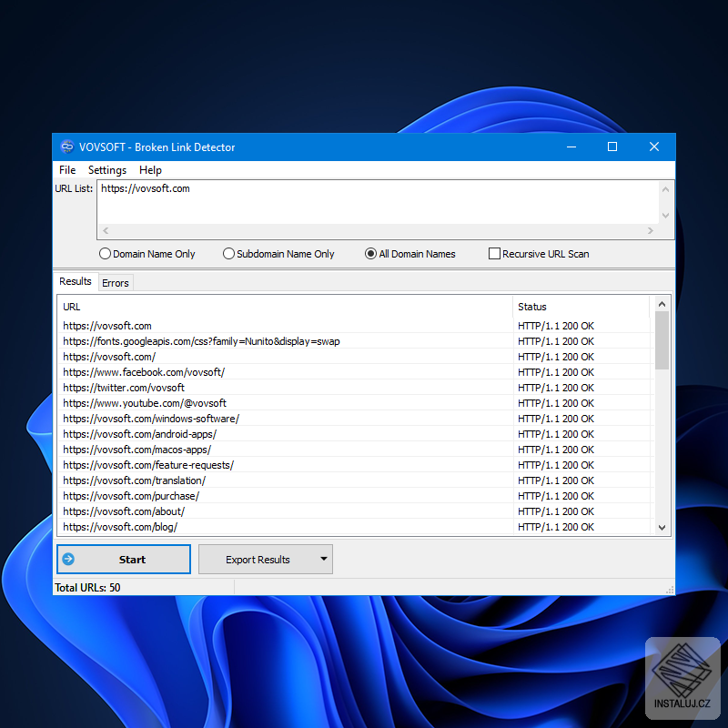Image resolution: width=728 pixels, height=728 pixels.
Task: Select the twitter.com/vovsoft row
Action: tap(355, 388)
